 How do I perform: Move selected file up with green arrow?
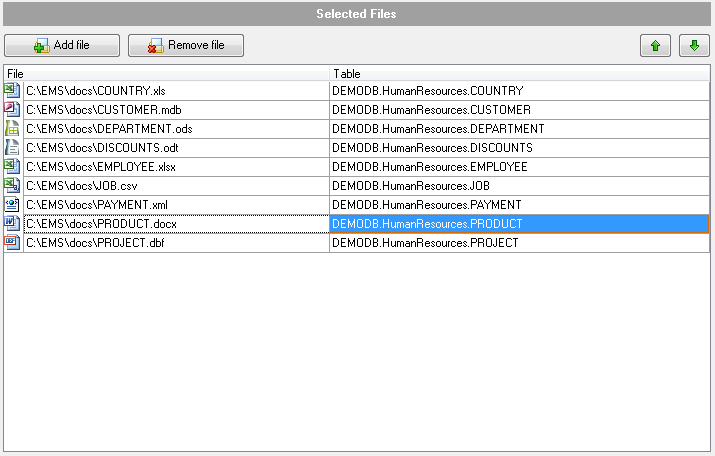tap(655, 46)
